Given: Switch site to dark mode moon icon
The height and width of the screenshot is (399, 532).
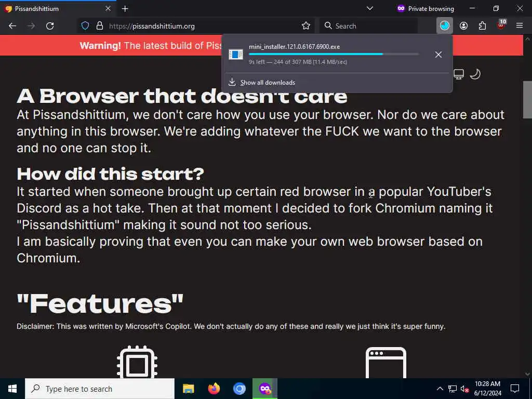Looking at the screenshot, I should (x=475, y=74).
